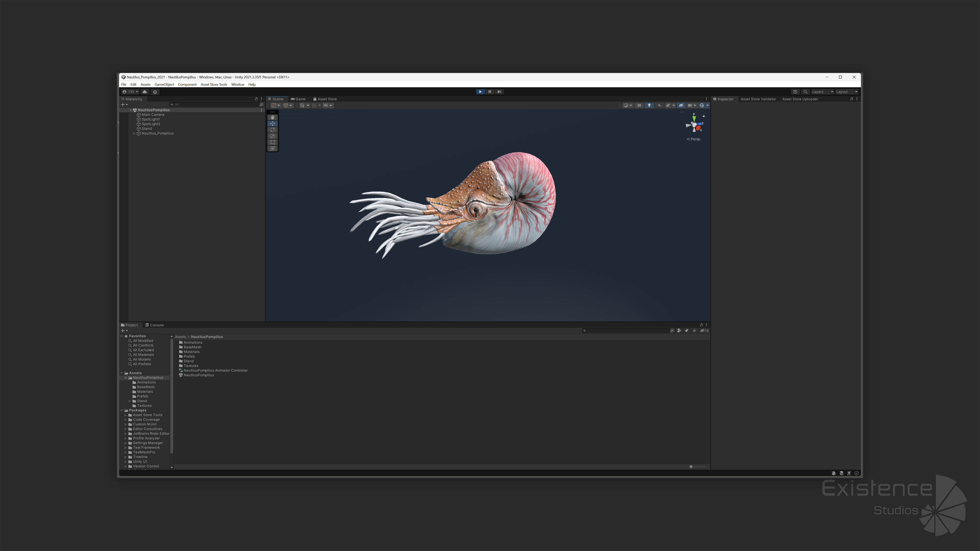The height and width of the screenshot is (551, 980).
Task: Lock the scene gizmo rotation
Action: pyautogui.click(x=704, y=116)
